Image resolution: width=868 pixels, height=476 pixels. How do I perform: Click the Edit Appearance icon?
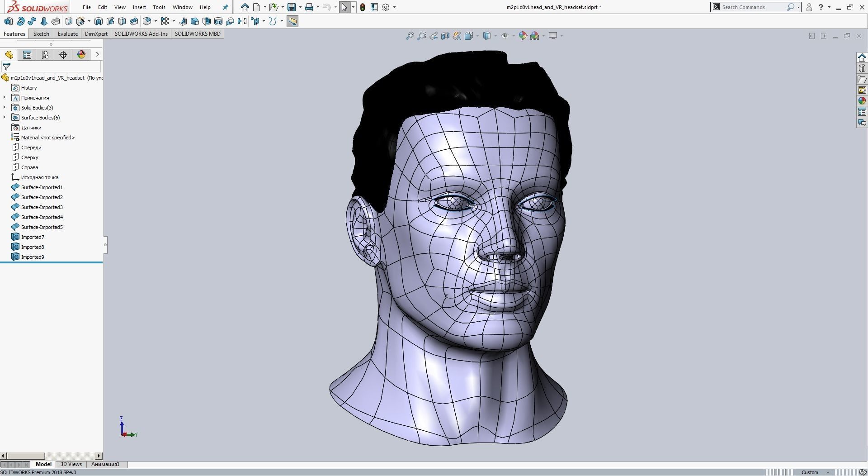point(523,36)
